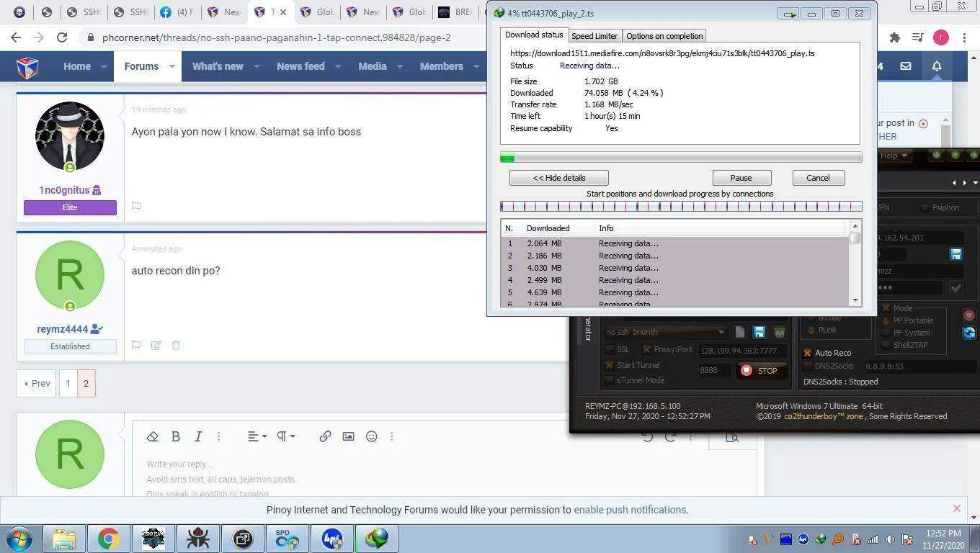Open the text alignment dropdown in editor

tap(257, 436)
